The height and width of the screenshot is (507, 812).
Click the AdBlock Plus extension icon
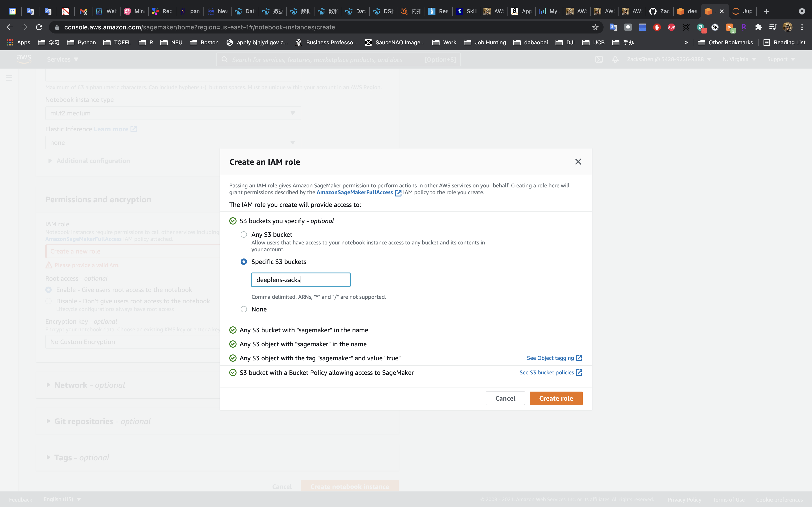(x=671, y=27)
